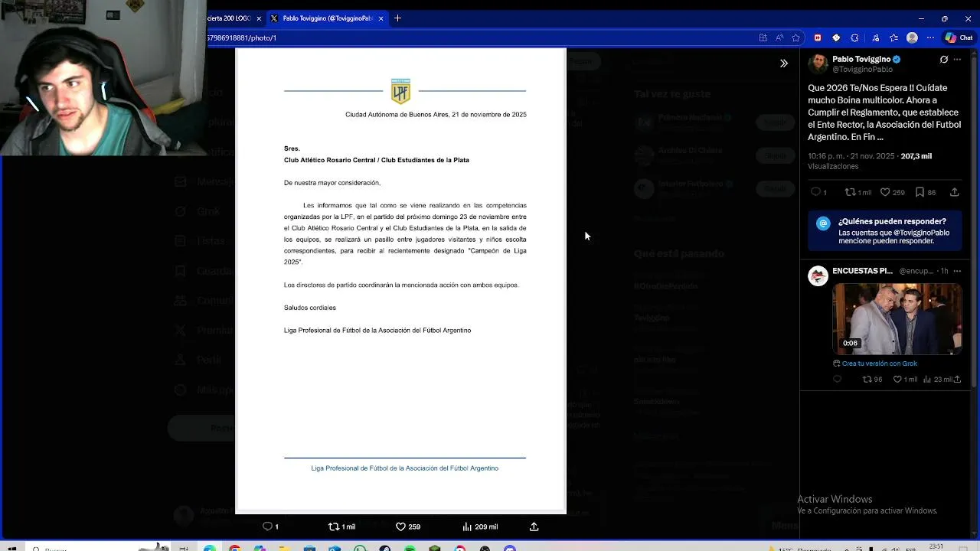Reply to the ENCUESTAS post
The height and width of the screenshot is (551, 980).
tap(837, 379)
